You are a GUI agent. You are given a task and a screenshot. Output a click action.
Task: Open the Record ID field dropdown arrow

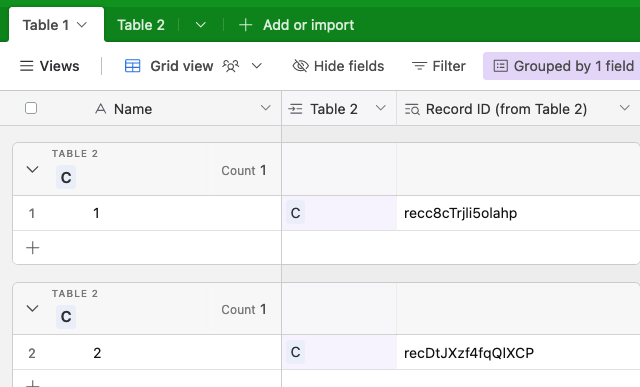click(x=624, y=108)
